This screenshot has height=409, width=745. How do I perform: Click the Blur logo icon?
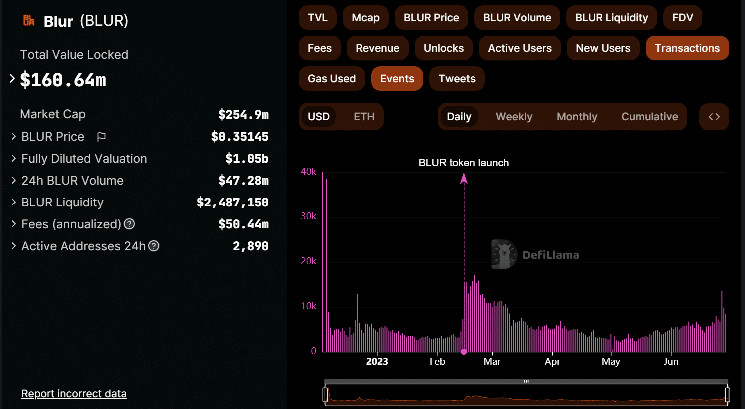tap(29, 20)
